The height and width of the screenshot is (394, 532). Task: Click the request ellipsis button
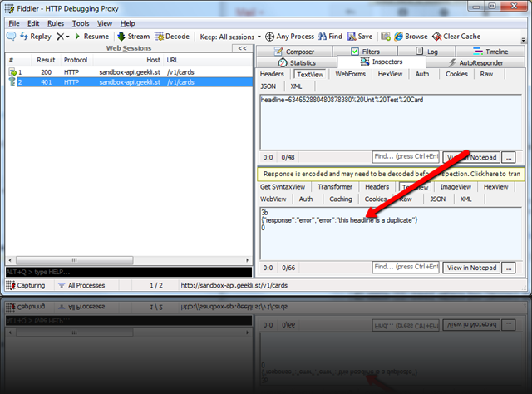pyautogui.click(x=508, y=157)
